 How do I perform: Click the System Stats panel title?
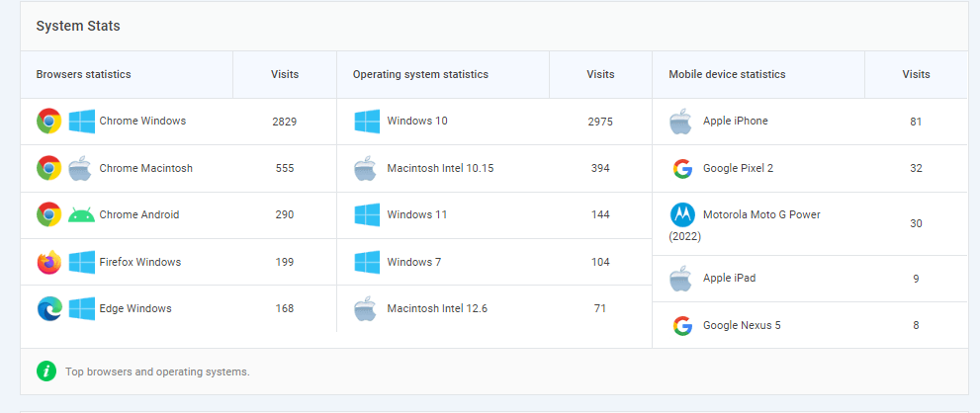click(x=78, y=27)
